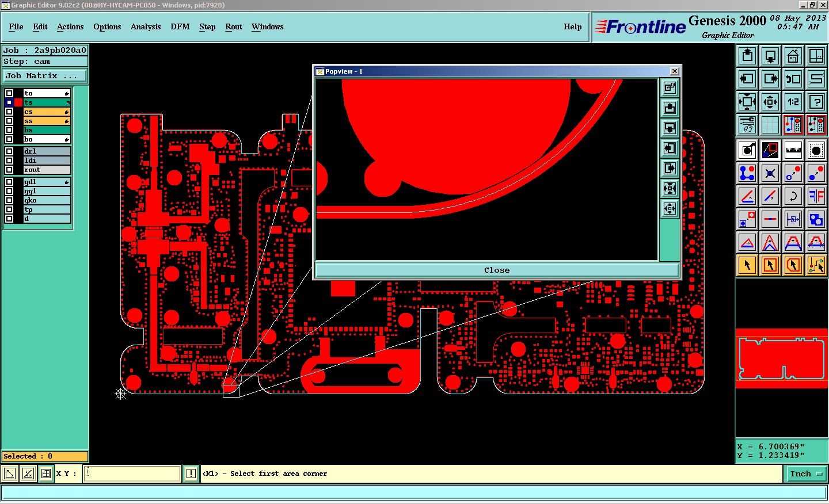829x504 pixels.
Task: Open the Actions menu
Action: pyautogui.click(x=70, y=27)
